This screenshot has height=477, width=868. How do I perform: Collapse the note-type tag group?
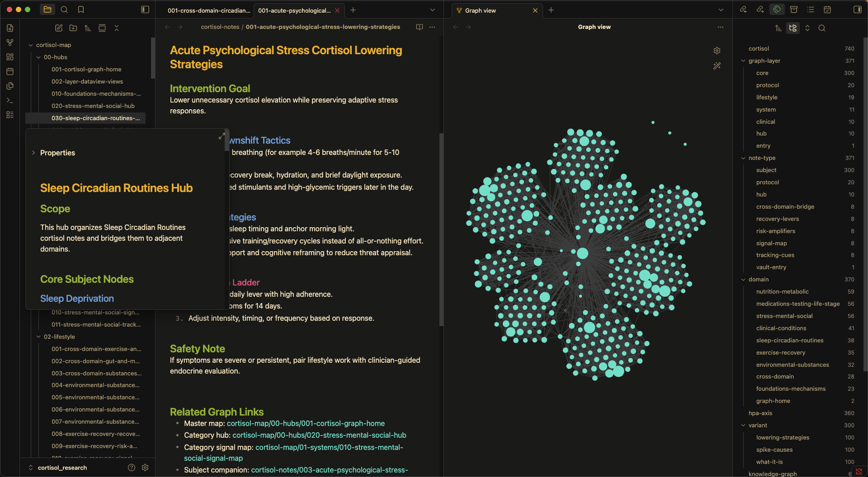tap(743, 158)
